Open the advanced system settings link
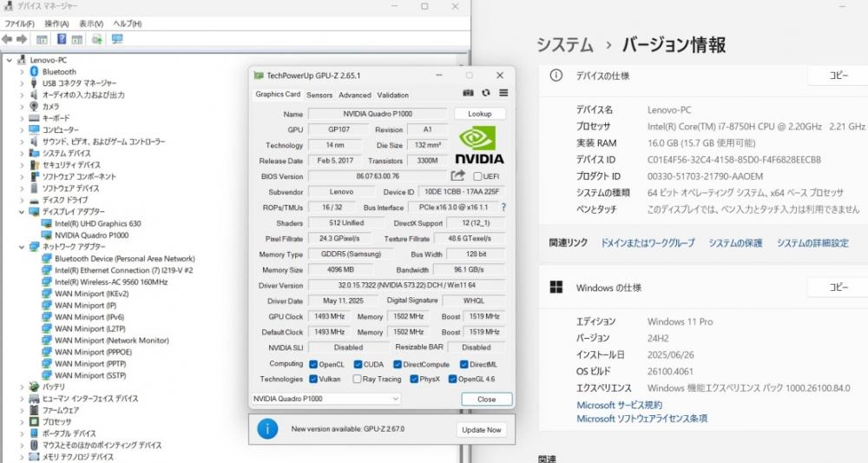The height and width of the screenshot is (463, 868). [x=812, y=242]
